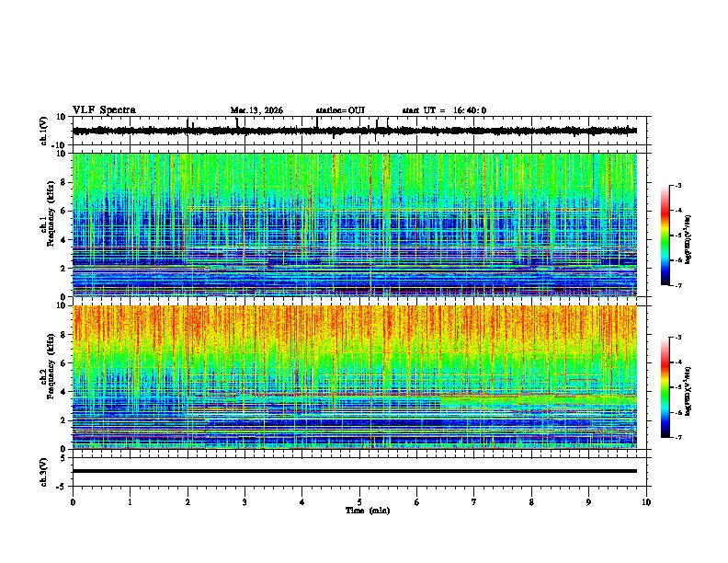Click the ch.2 colorbar log(PSD) label
728x563 pixels.
click(x=688, y=391)
